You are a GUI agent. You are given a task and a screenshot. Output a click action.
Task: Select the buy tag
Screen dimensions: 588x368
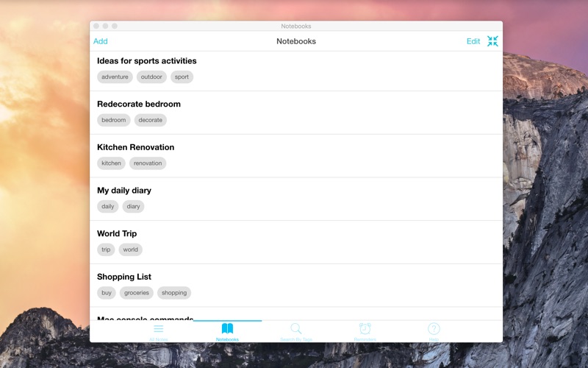(x=107, y=293)
